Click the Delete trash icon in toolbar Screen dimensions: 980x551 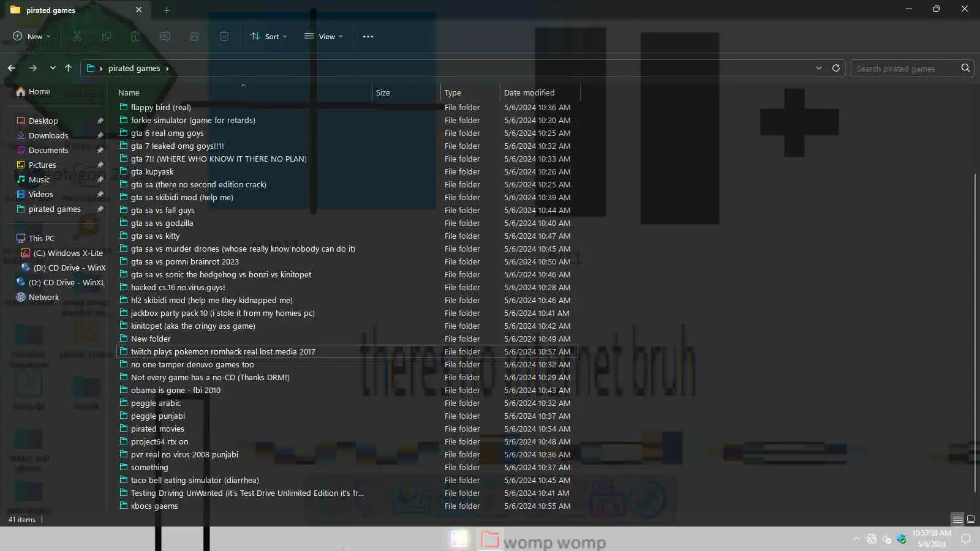coord(224,37)
